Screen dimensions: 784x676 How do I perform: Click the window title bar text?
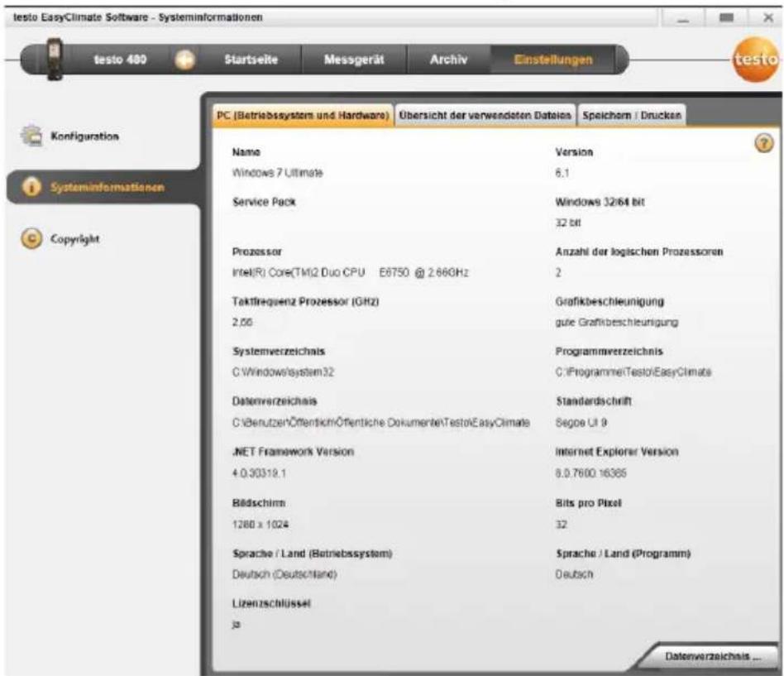(138, 17)
